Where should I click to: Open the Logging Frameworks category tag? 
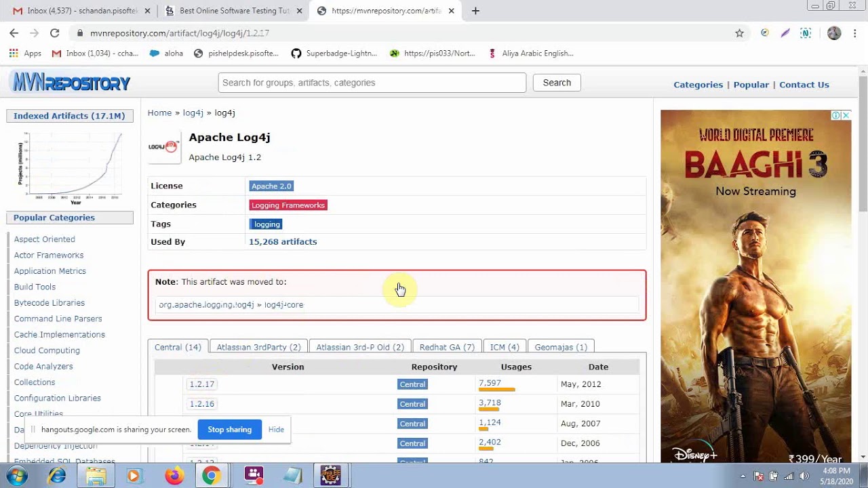pyautogui.click(x=288, y=205)
